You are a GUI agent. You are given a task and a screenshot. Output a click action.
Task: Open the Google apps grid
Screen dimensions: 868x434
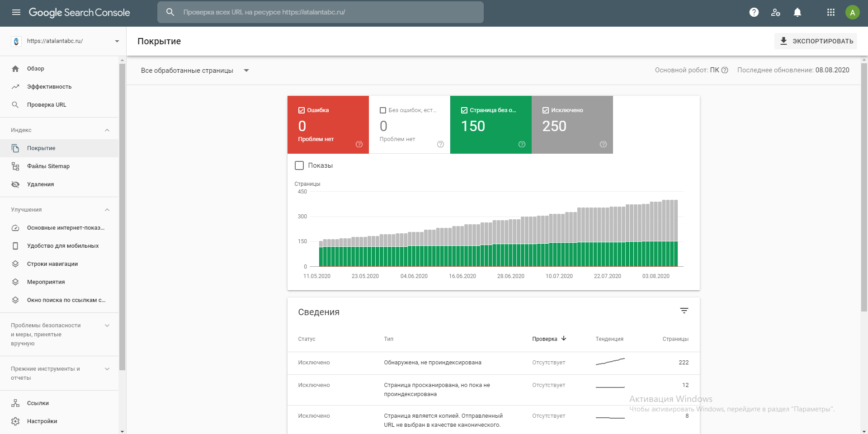point(831,12)
